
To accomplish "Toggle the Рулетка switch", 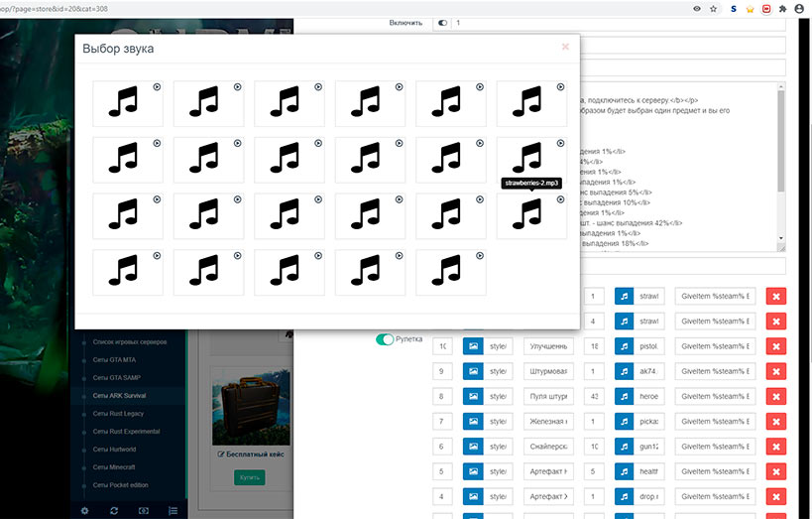I will pos(385,339).
